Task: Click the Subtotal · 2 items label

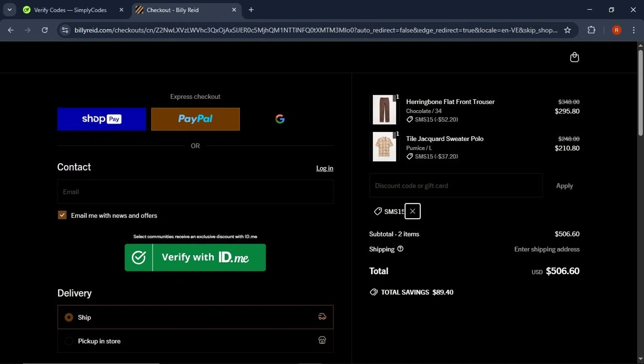Action: (x=394, y=234)
